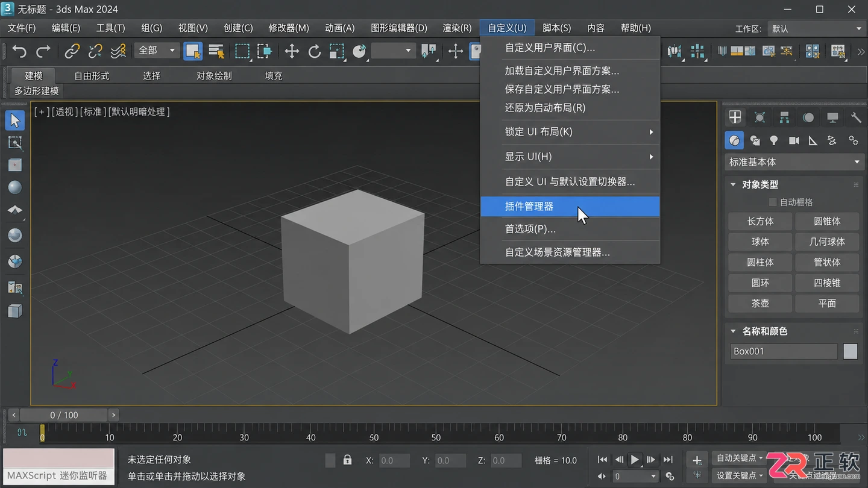Select the Rotate tool

coord(315,51)
